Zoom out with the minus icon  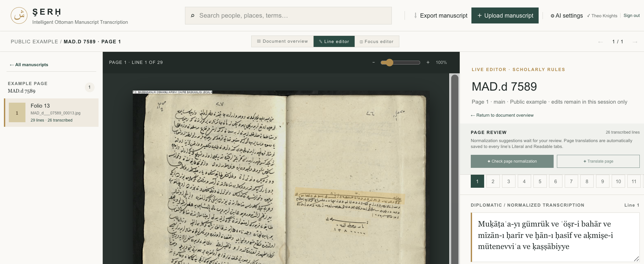[x=374, y=62]
